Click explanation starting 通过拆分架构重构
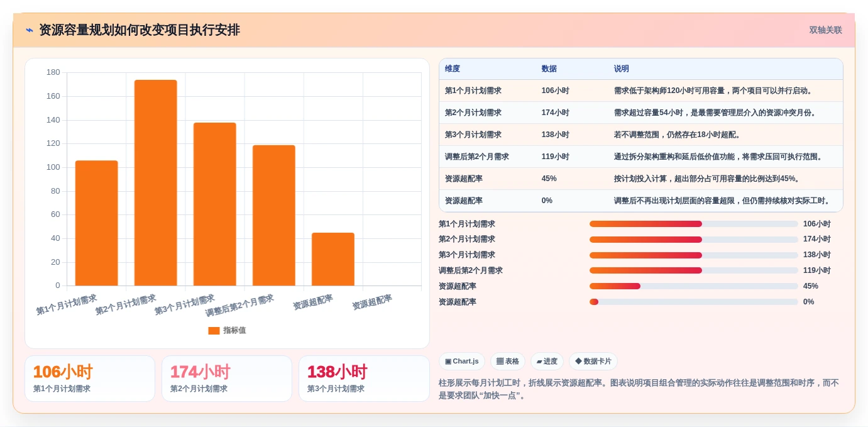 (x=720, y=157)
